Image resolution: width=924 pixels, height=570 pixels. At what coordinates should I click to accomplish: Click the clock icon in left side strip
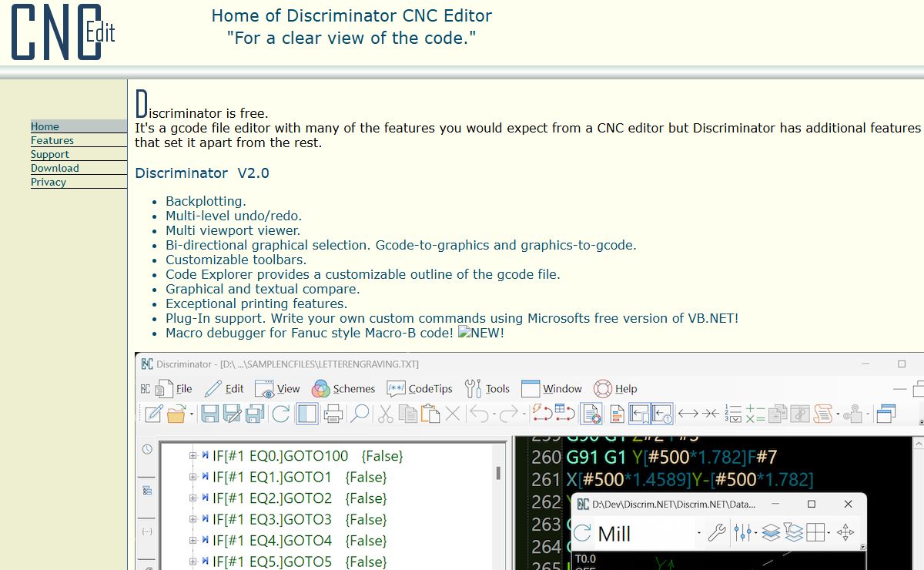[147, 449]
